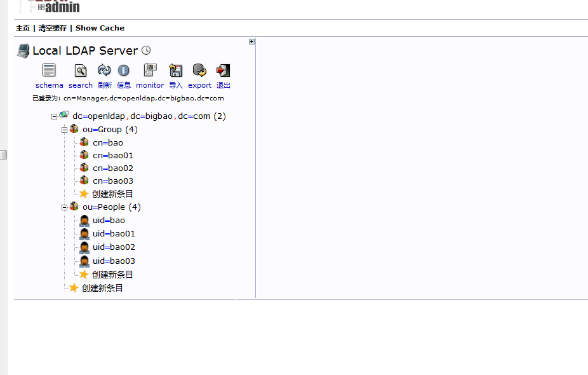Screen dimensions: 588x375
Task: Click the icon next to cn=bao
Action: [x=84, y=142]
